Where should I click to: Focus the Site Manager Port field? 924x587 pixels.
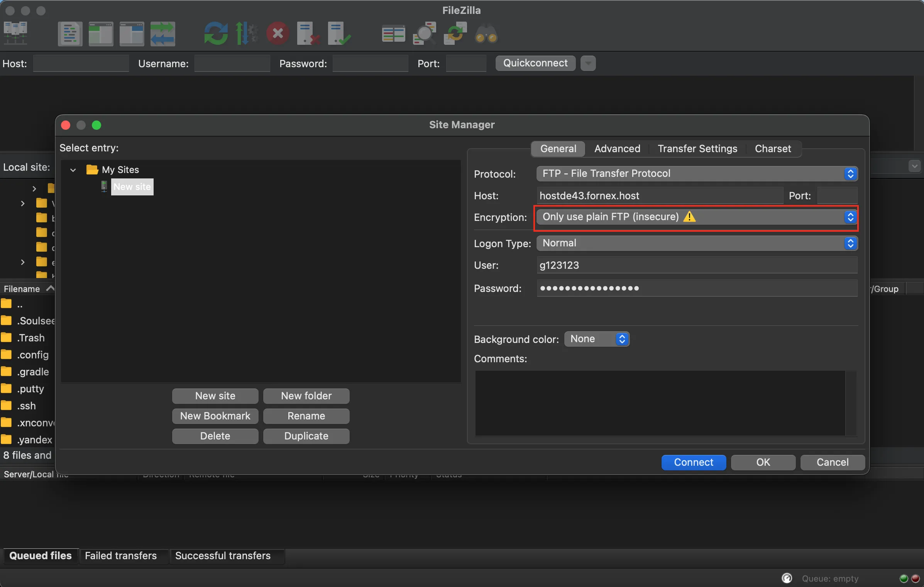coord(837,196)
